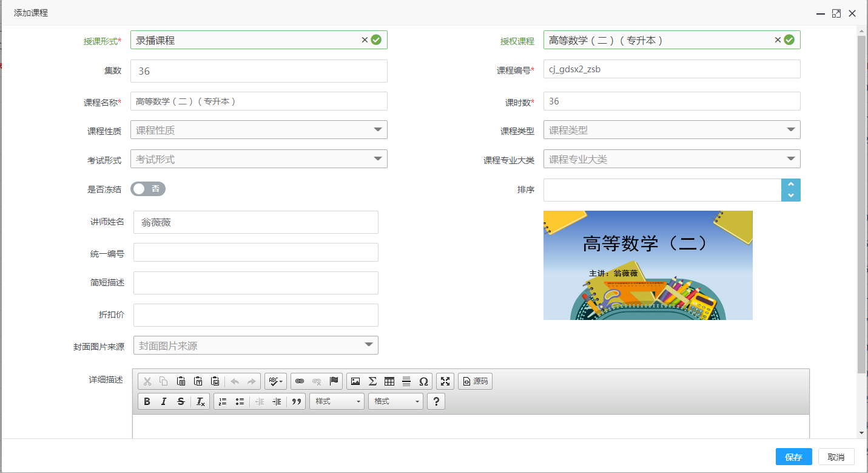Open the 课程性质 dropdown

pyautogui.click(x=258, y=130)
